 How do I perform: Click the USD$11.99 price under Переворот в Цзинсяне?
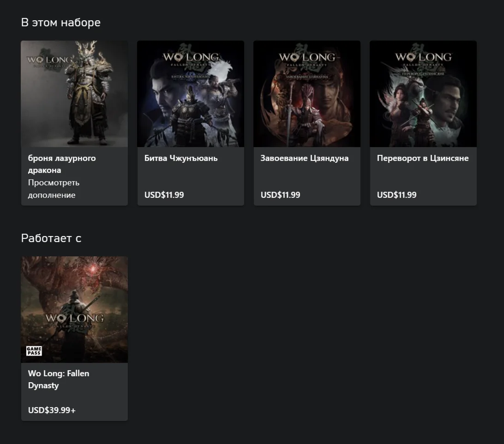(396, 195)
